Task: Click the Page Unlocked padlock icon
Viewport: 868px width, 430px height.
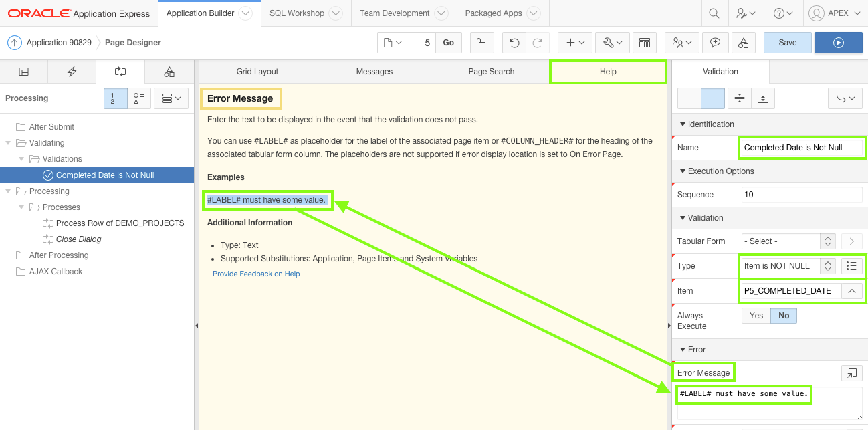Action: point(481,41)
